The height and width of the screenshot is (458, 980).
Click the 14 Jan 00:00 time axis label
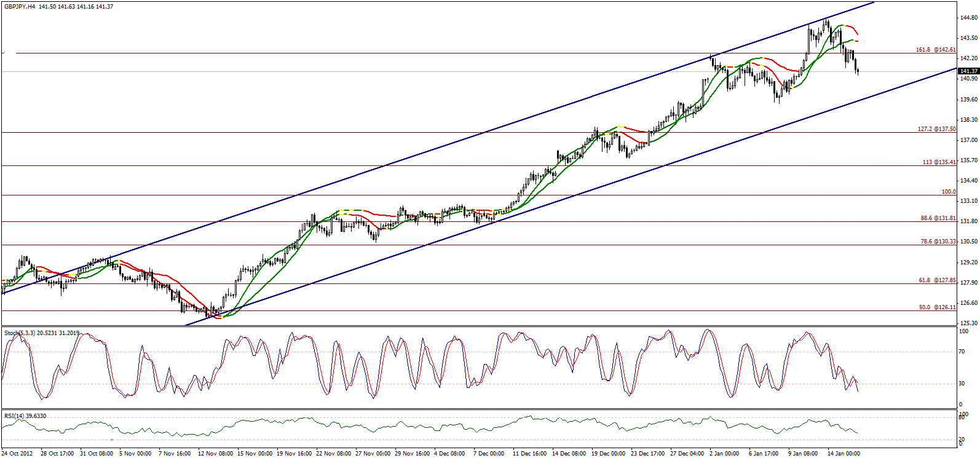point(844,454)
